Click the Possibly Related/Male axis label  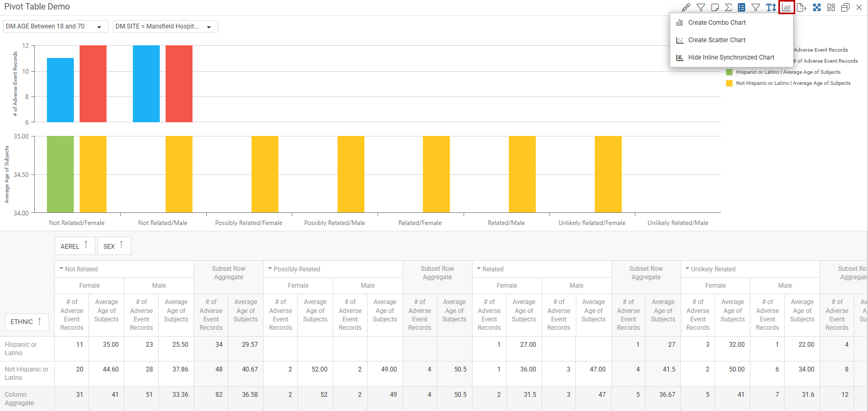tap(334, 223)
